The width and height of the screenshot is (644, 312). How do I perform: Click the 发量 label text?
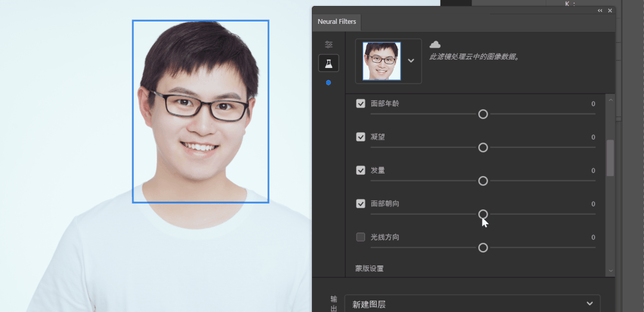378,170
